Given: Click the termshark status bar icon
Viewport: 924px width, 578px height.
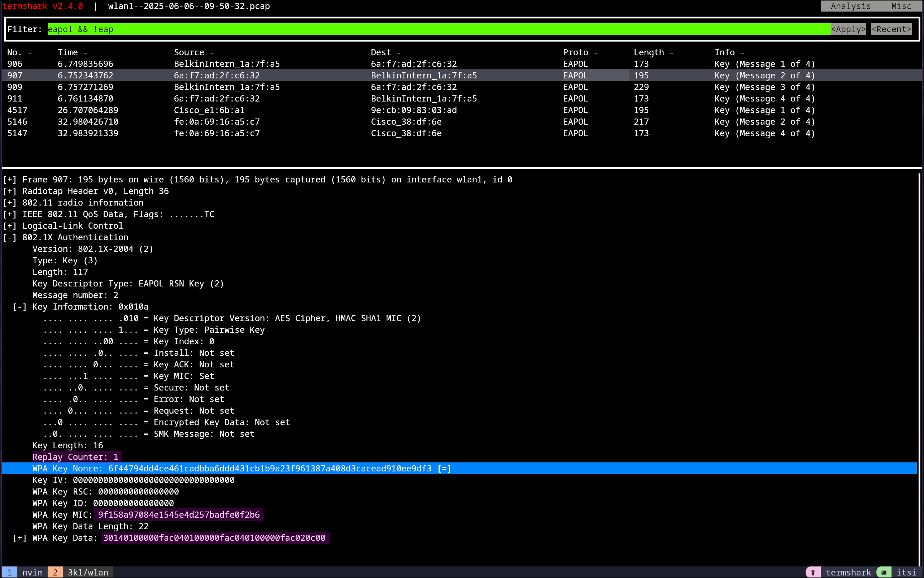Looking at the screenshot, I should coord(813,572).
